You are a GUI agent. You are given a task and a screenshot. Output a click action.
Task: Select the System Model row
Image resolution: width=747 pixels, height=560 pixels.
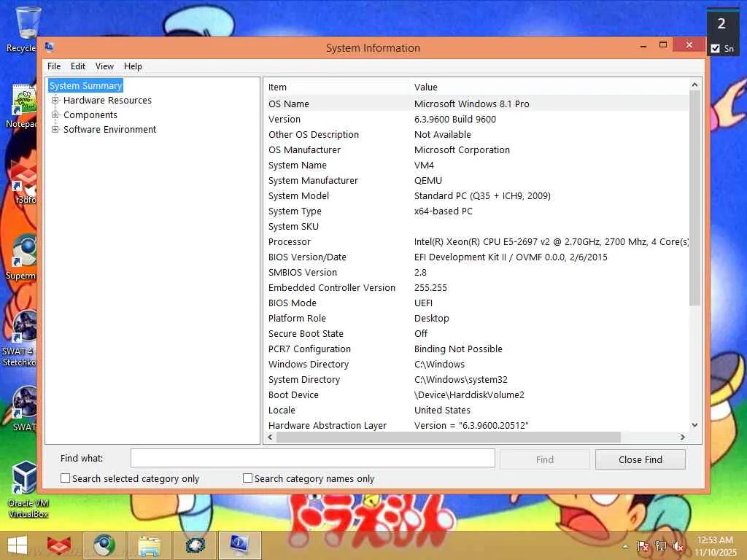[x=476, y=195]
